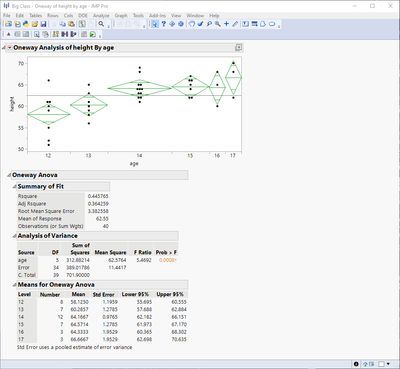The height and width of the screenshot is (369, 400).
Task: Click the green mean diamond for age 14
Action: [x=140, y=88]
